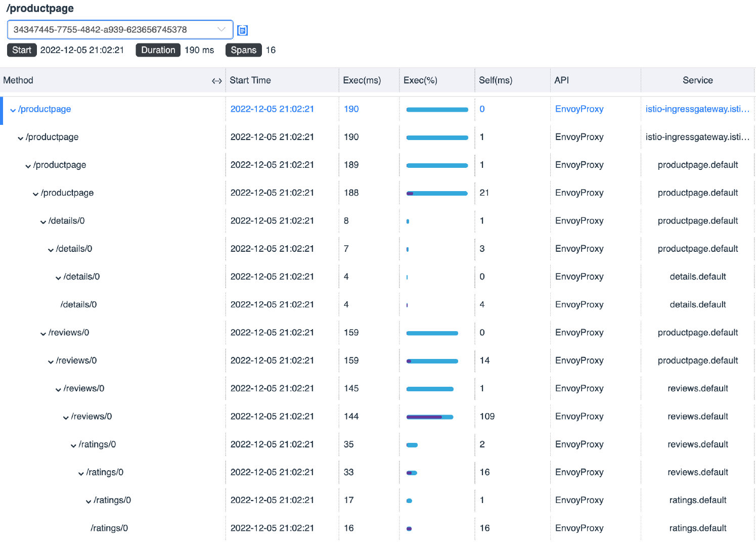Click the copy trace ID icon
Image resolution: width=756 pixels, height=546 pixels.
243,30
